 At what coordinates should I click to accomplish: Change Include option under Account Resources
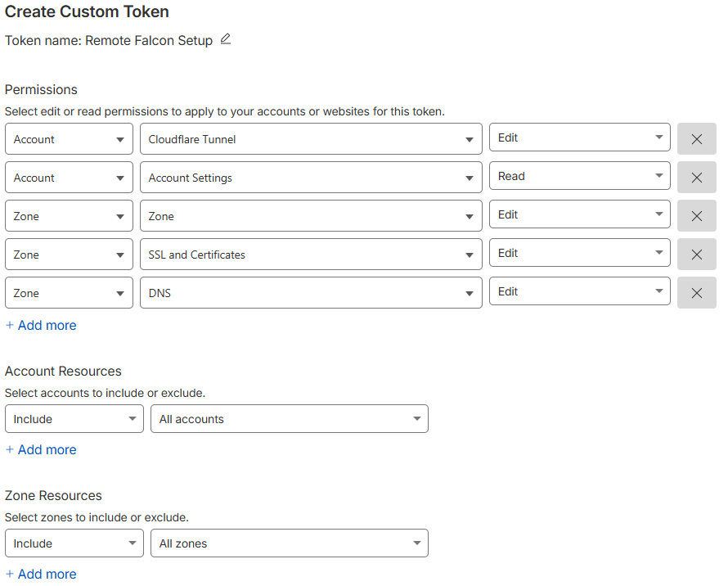(x=74, y=419)
